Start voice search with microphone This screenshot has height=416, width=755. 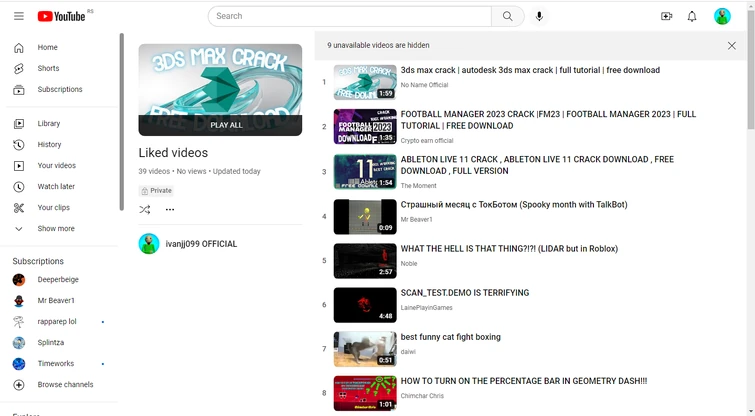click(539, 16)
